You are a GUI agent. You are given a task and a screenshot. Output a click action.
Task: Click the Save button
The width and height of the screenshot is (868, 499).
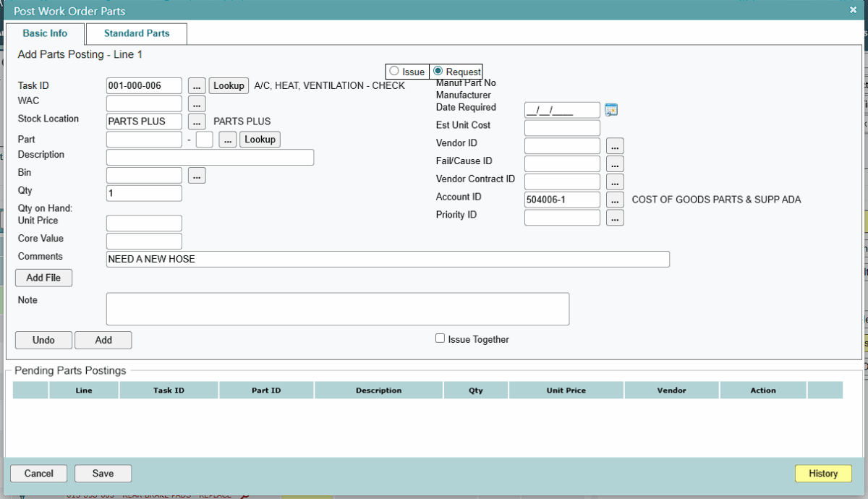tap(103, 474)
